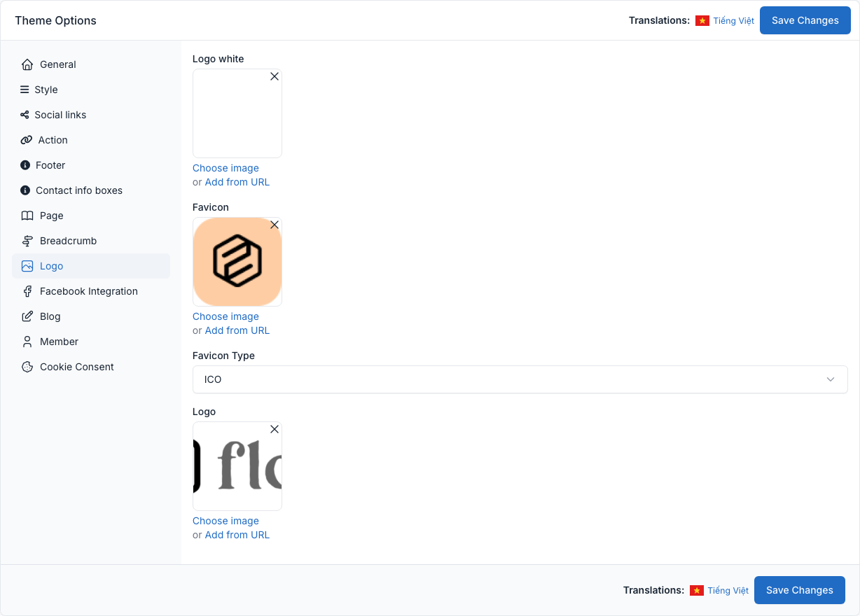Click the person icon beside Member
The width and height of the screenshot is (860, 616).
27,342
